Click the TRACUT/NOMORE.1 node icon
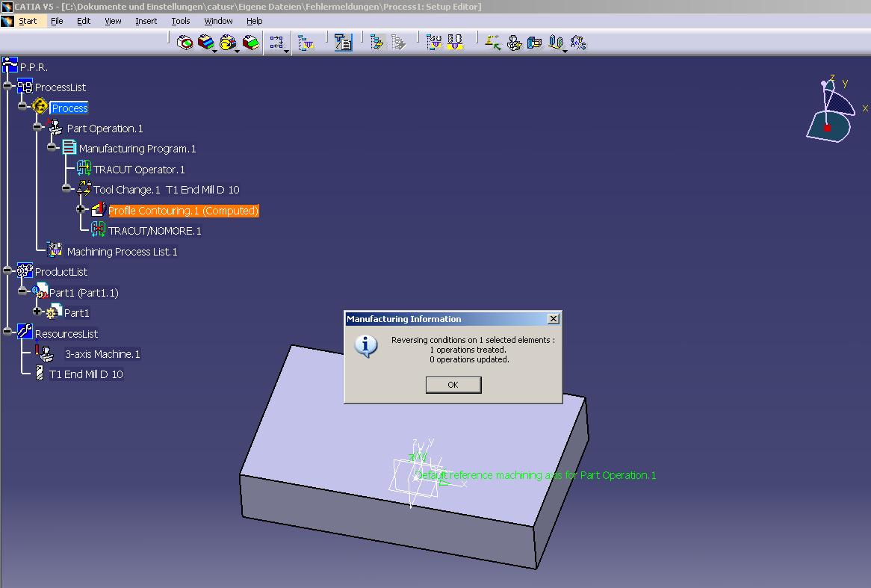This screenshot has width=871, height=588. coord(99,229)
